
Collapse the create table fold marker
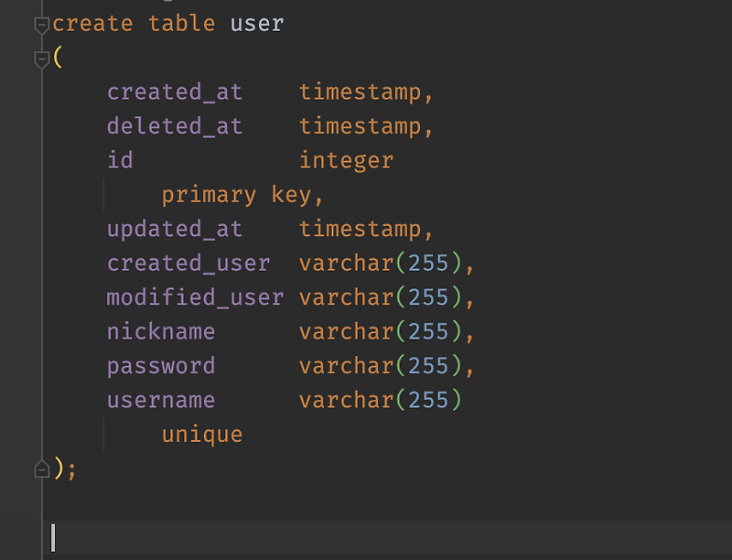click(42, 25)
